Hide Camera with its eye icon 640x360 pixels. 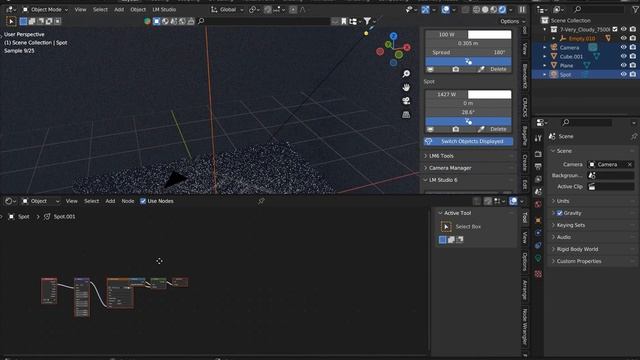pyautogui.click(x=623, y=47)
